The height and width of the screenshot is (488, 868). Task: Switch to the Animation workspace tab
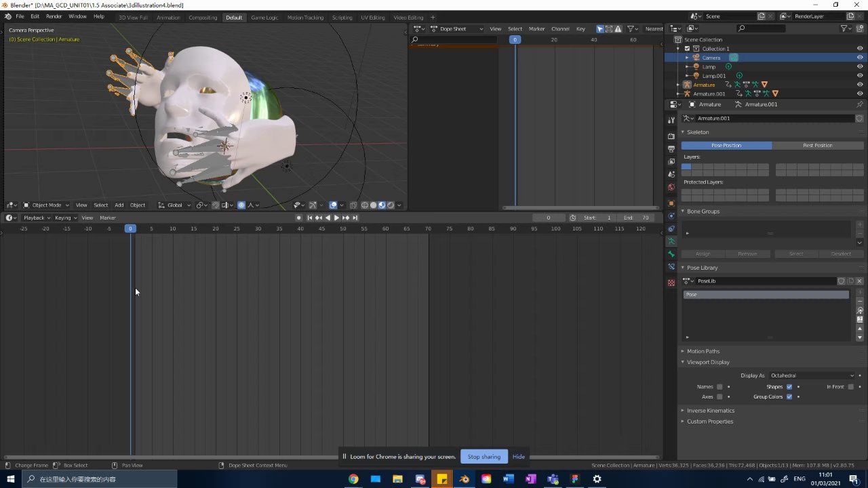(168, 17)
